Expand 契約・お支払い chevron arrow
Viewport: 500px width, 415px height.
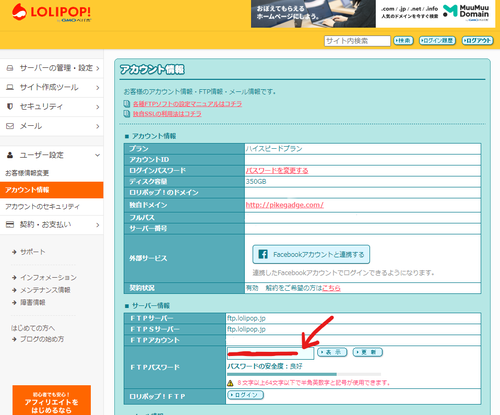click(x=98, y=225)
